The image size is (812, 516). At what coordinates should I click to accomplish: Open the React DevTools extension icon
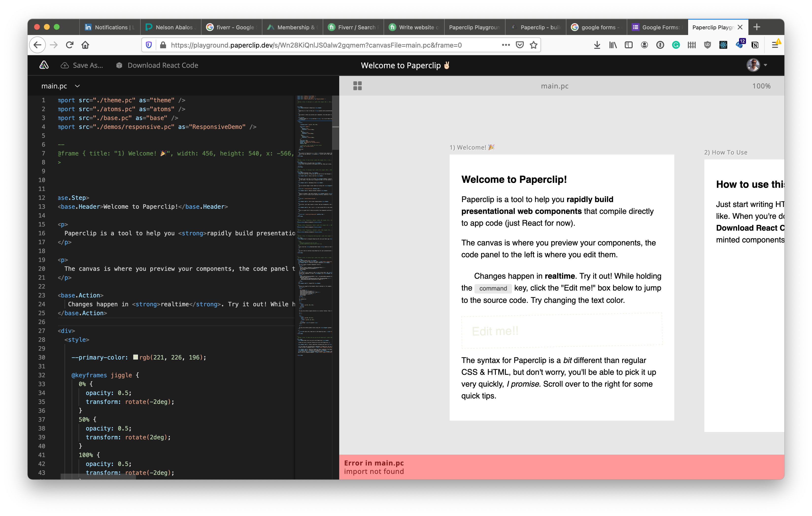click(x=723, y=45)
